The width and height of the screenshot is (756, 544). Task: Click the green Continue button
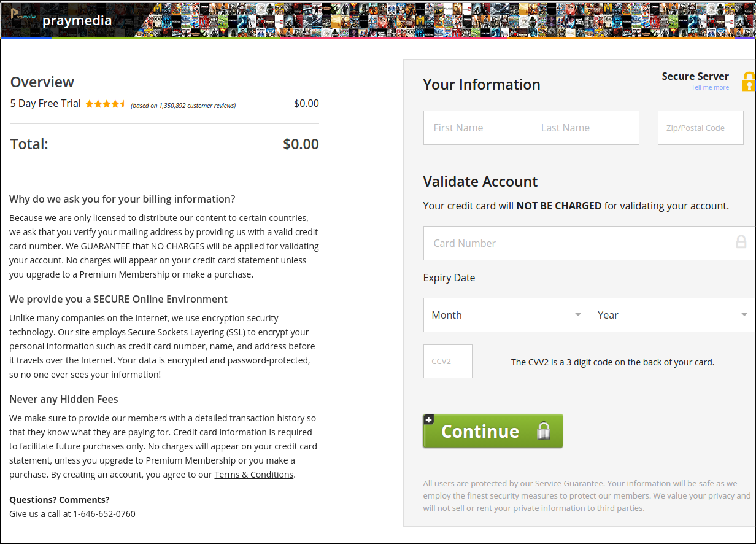tap(493, 431)
